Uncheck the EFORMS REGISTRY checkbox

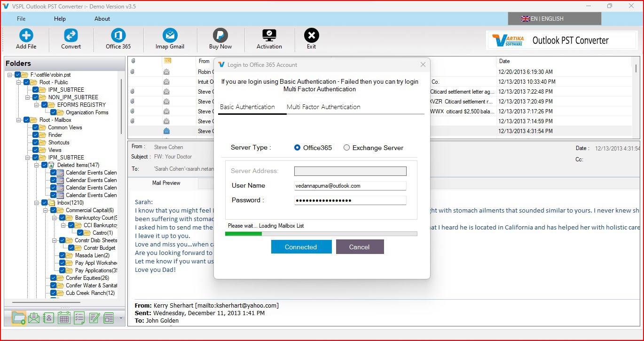coord(44,105)
